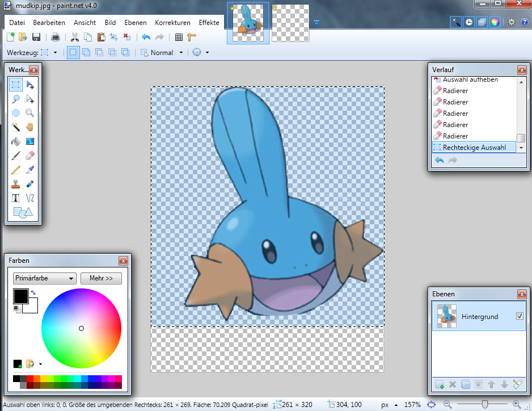Select the Gradient tool
Viewport: 532px width, 411px height.
[x=30, y=141]
